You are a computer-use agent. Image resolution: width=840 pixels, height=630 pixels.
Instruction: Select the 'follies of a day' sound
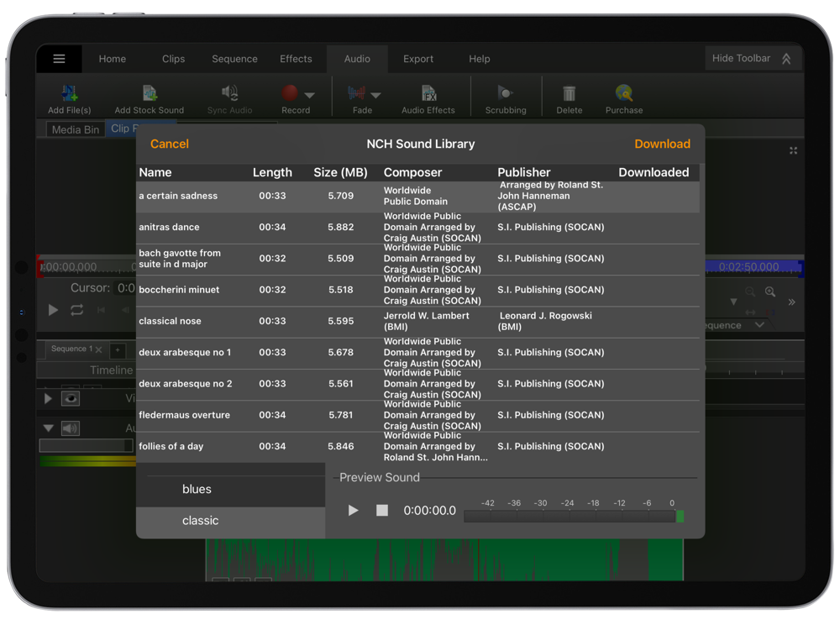tap(417, 446)
